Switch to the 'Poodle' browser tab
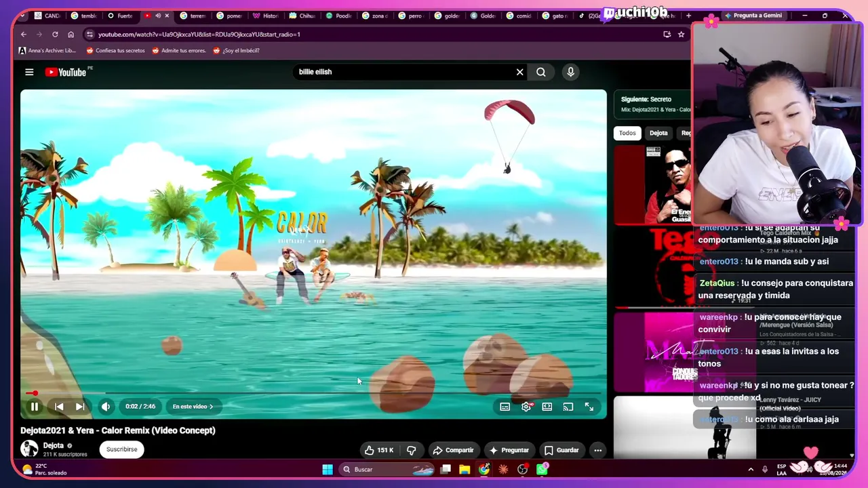 click(339, 16)
